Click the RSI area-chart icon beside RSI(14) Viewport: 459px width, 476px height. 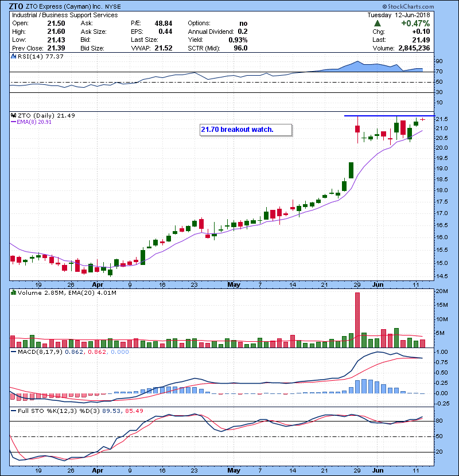tap(13, 56)
